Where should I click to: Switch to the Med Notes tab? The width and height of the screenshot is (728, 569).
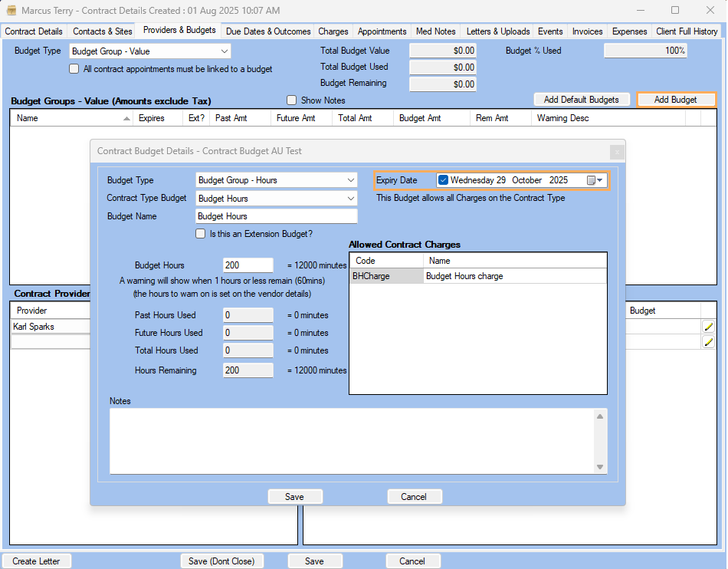click(435, 31)
